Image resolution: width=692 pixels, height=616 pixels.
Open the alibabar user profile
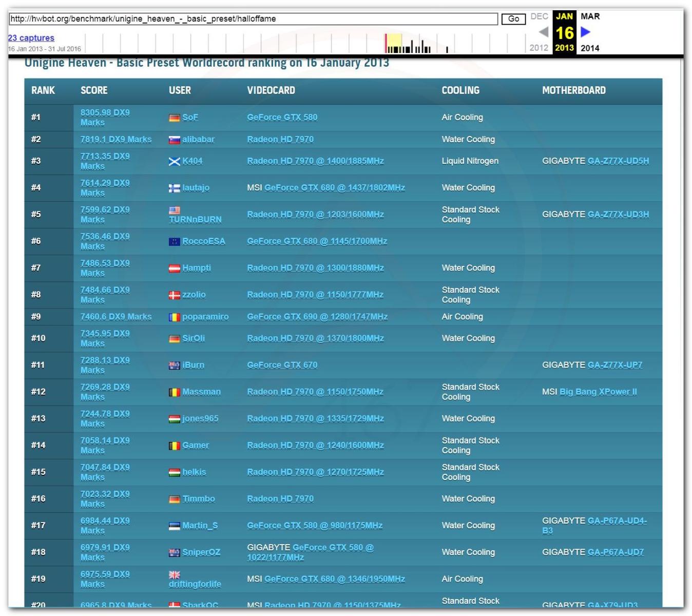pos(198,139)
